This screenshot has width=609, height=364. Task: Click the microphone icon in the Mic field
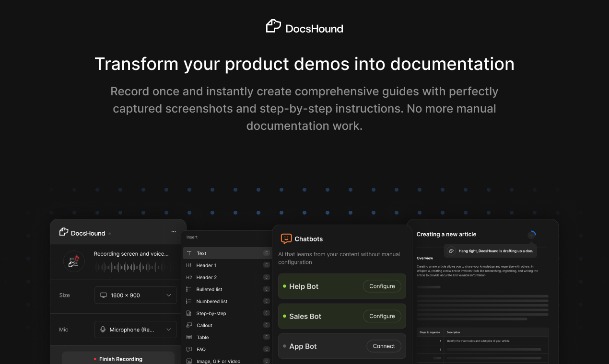[x=103, y=330]
